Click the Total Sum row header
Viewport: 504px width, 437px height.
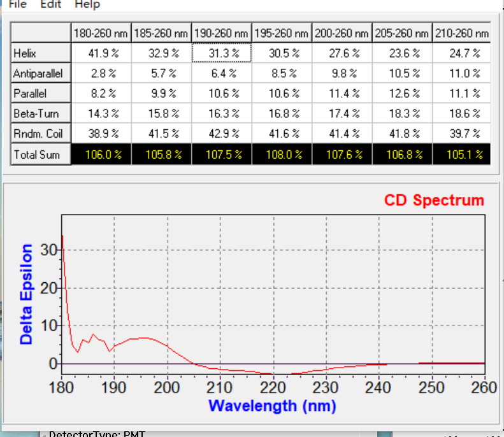41,154
